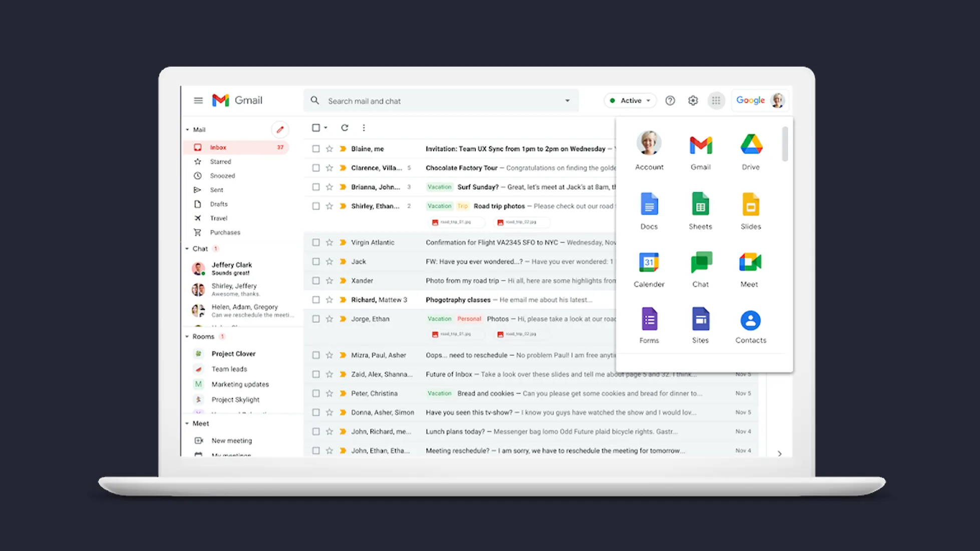This screenshot has width=980, height=551.
Task: Open the Active status dropdown
Action: click(630, 101)
